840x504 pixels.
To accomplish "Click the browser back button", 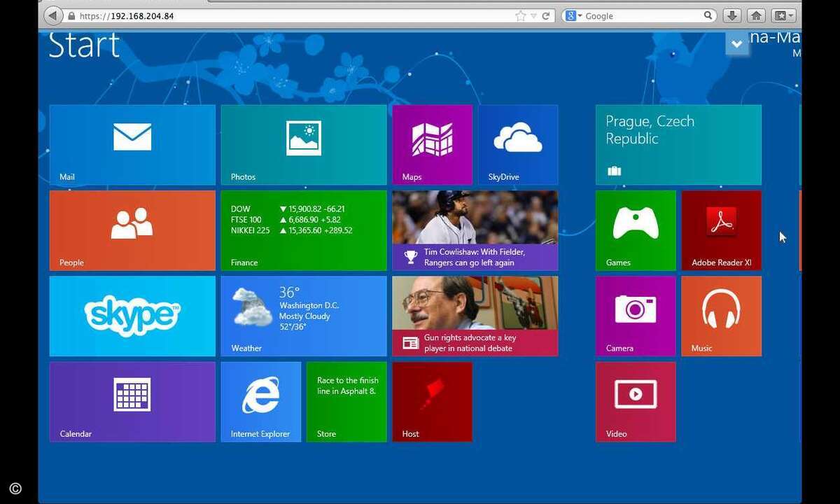I will (54, 15).
